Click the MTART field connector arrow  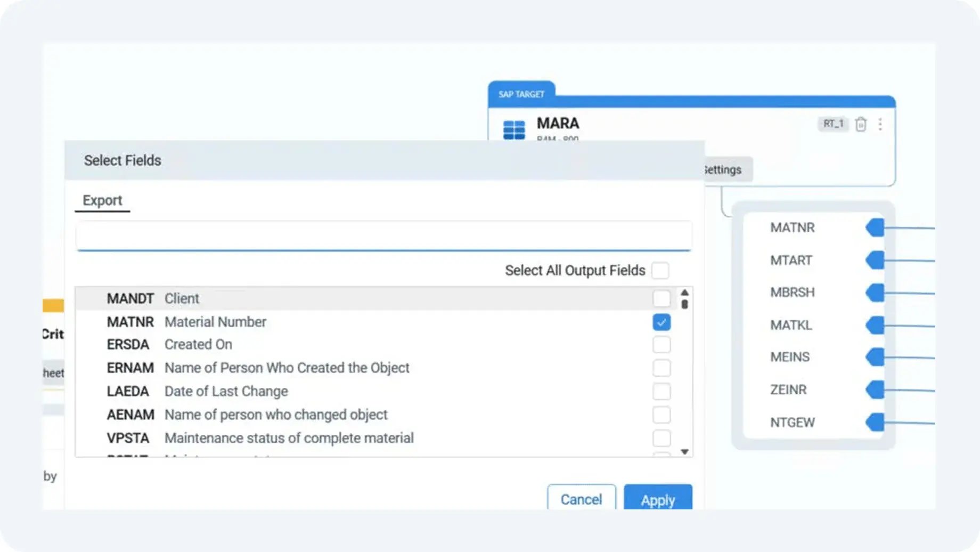pos(875,260)
